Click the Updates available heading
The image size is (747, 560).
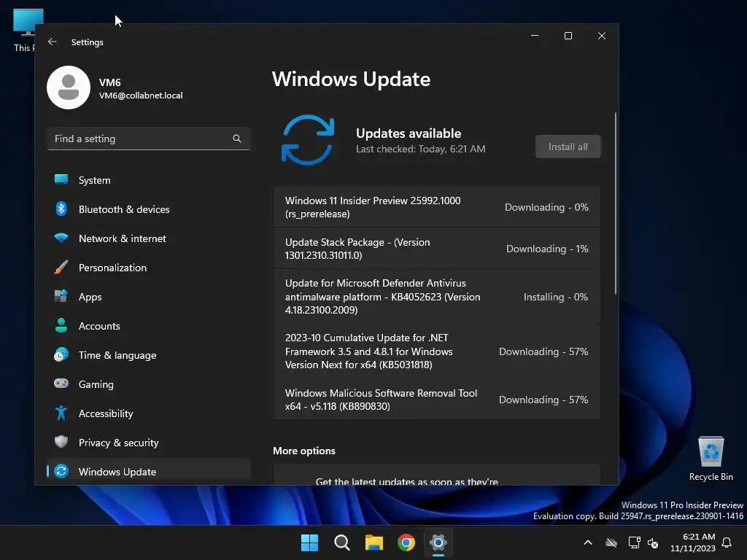(x=409, y=133)
